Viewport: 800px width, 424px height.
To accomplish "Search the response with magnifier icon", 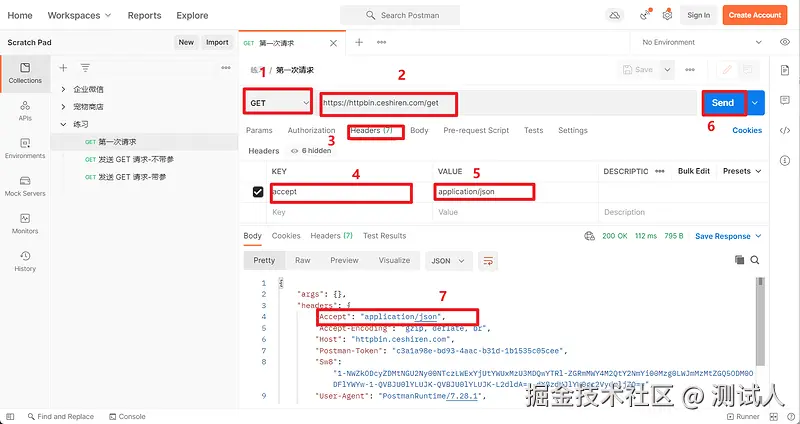I will click(x=755, y=260).
